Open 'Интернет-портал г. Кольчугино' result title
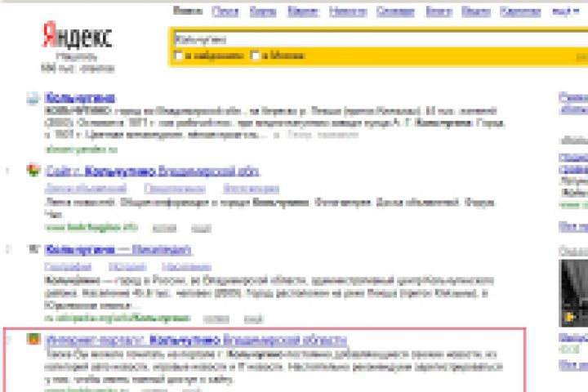The width and height of the screenshot is (588, 392). (196, 340)
